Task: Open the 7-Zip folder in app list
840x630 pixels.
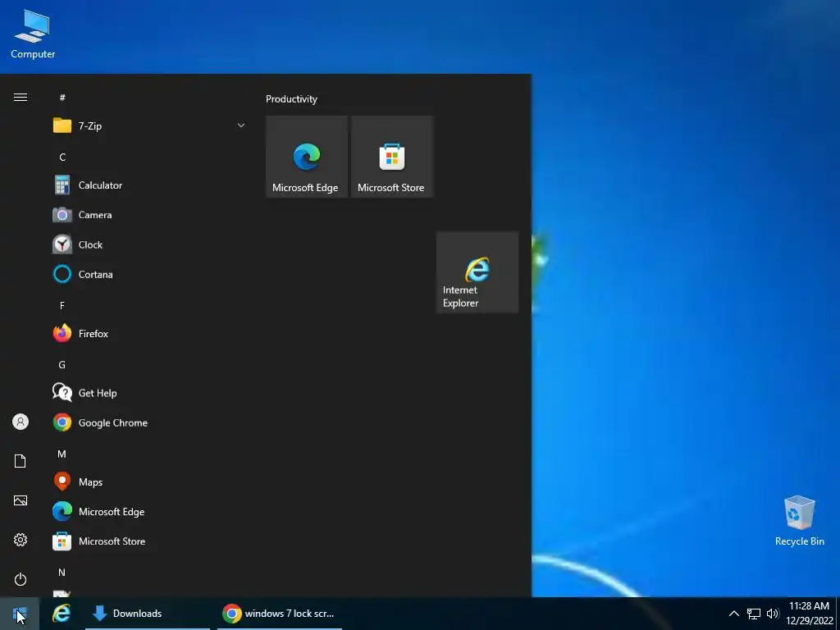Action: tap(149, 126)
